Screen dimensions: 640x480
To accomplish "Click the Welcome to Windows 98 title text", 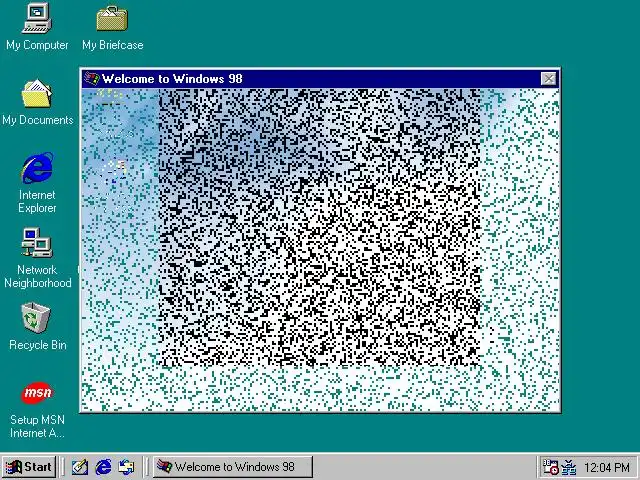I will pyautogui.click(x=172, y=78).
